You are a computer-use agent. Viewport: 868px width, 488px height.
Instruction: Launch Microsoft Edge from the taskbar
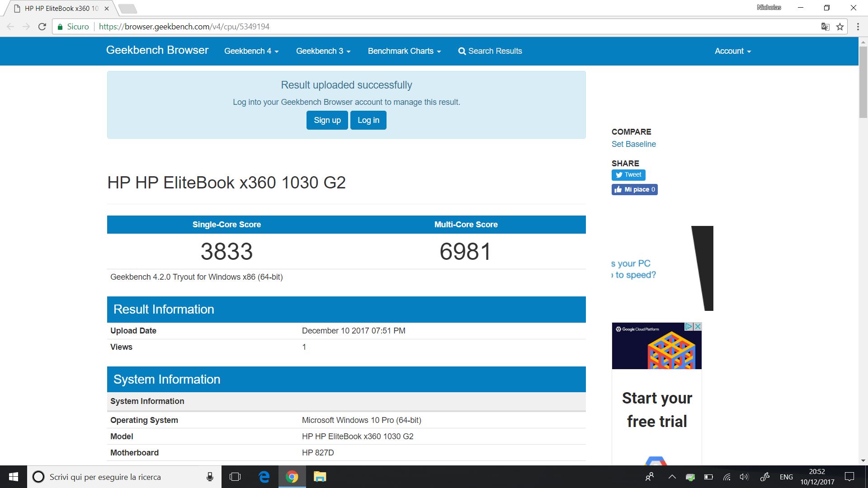click(x=264, y=477)
